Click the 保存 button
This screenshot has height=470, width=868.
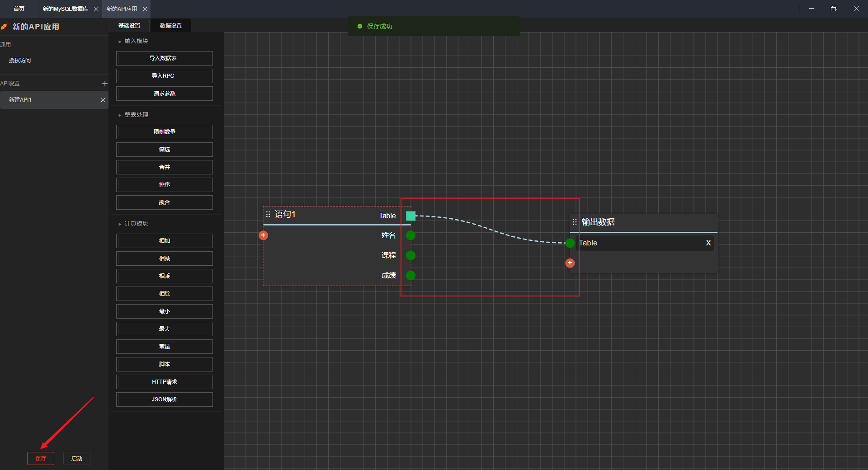41,458
